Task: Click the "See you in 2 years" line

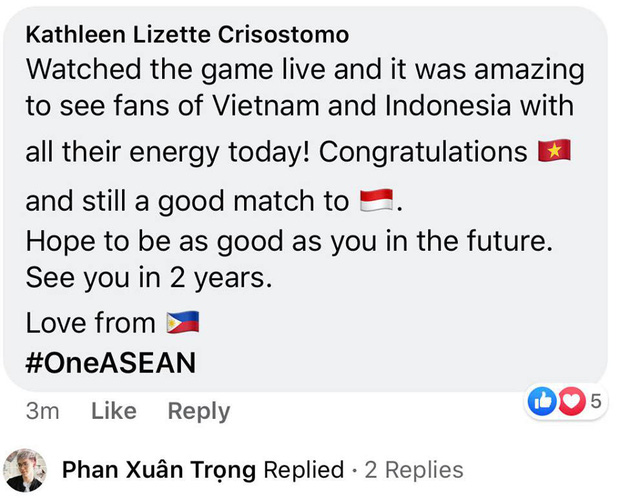Action: [x=148, y=279]
